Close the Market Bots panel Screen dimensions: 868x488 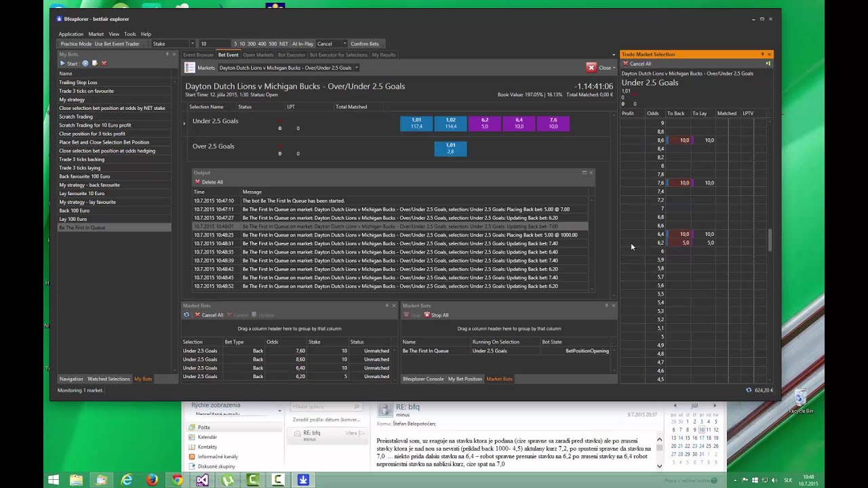pos(614,306)
